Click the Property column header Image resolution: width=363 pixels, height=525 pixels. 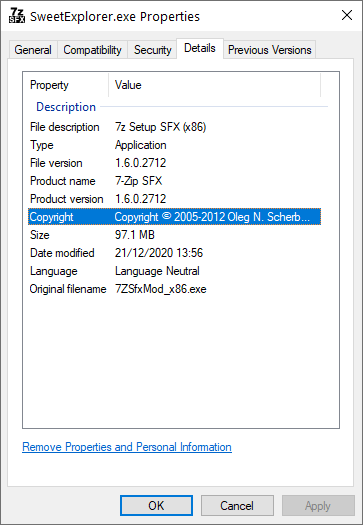click(66, 85)
